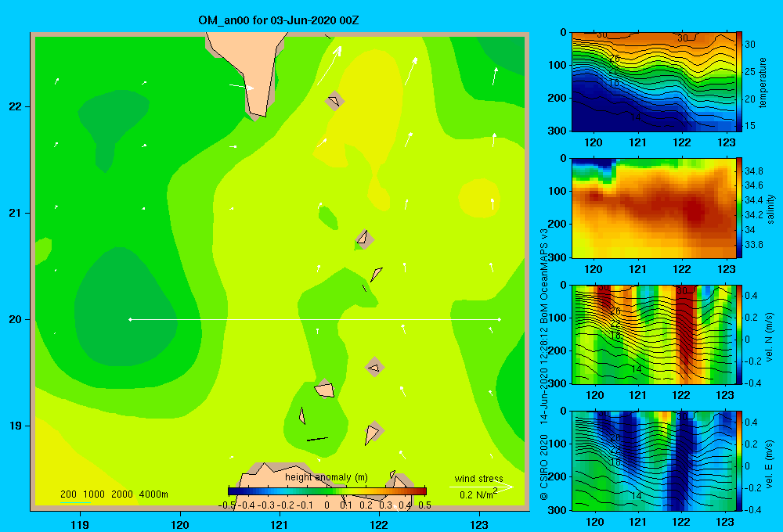783x532 pixels.
Task: Open the eastward velocity section plot
Action: point(654,461)
